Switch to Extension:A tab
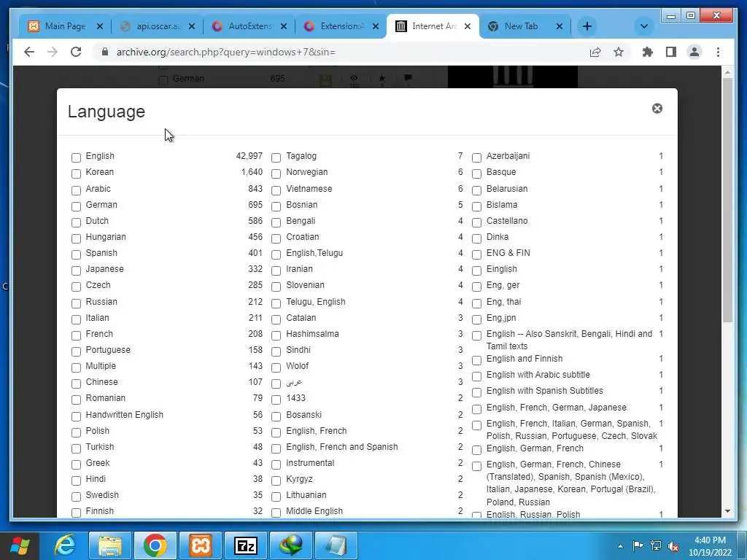747x560 pixels. tap(343, 26)
